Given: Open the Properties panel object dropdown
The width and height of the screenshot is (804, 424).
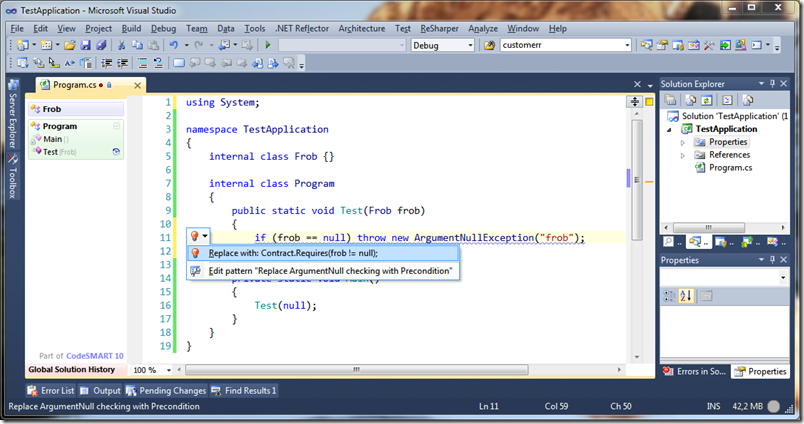Looking at the screenshot, I should (x=783, y=277).
